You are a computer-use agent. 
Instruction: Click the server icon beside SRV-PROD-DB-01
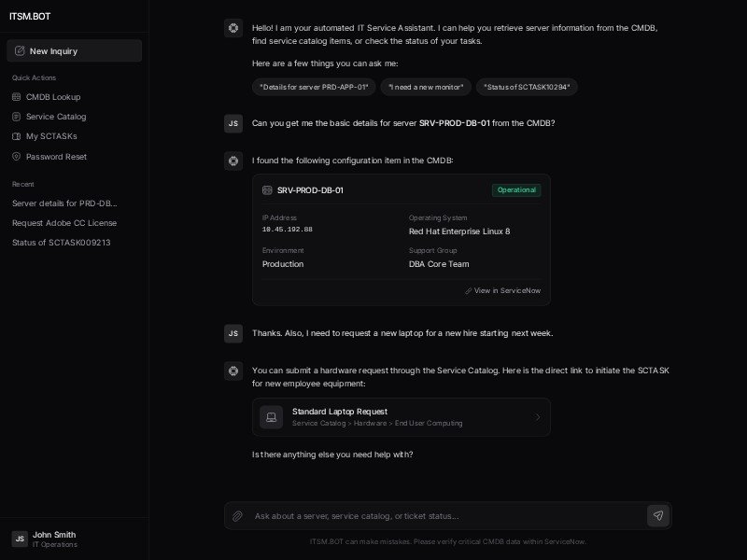(x=267, y=190)
